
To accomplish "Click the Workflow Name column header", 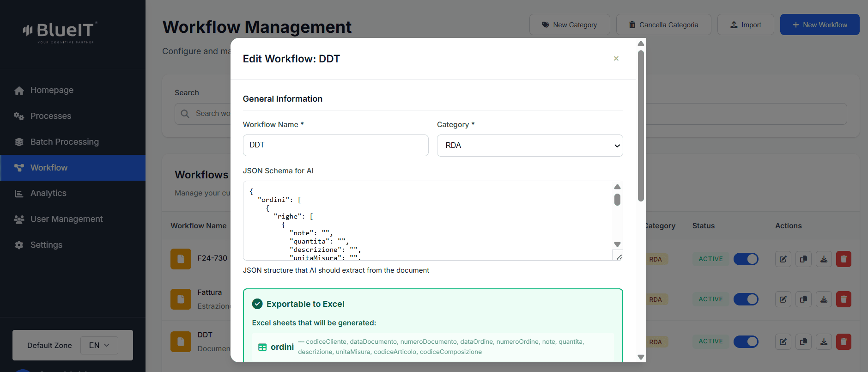I will 199,226.
